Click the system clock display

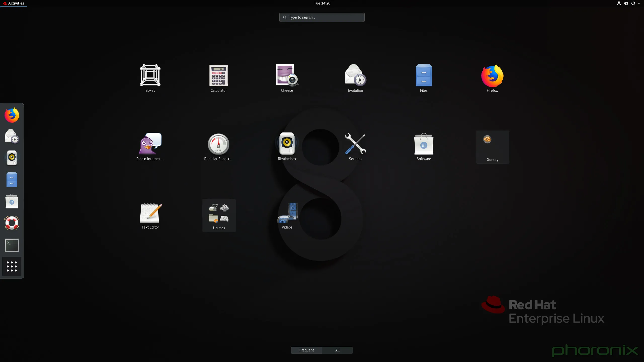(321, 4)
